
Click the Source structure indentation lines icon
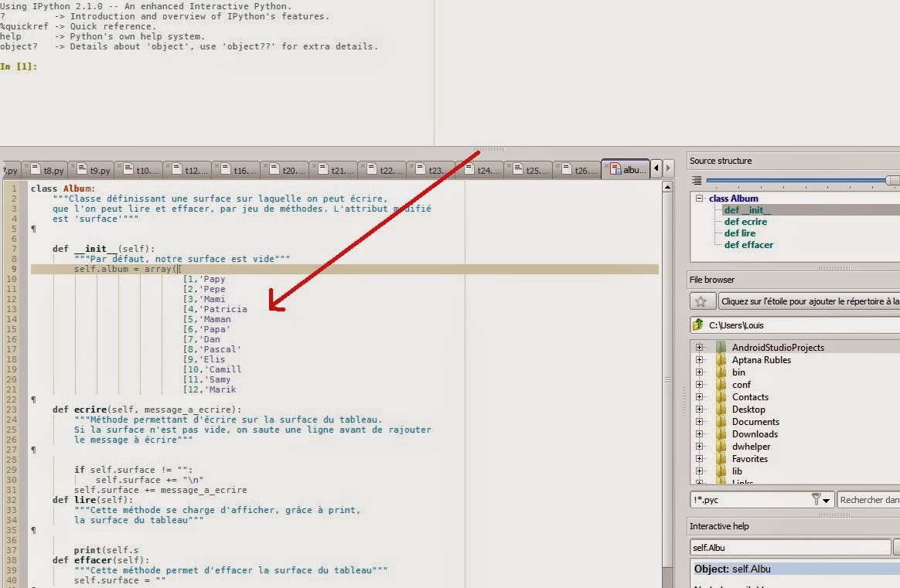tap(696, 180)
